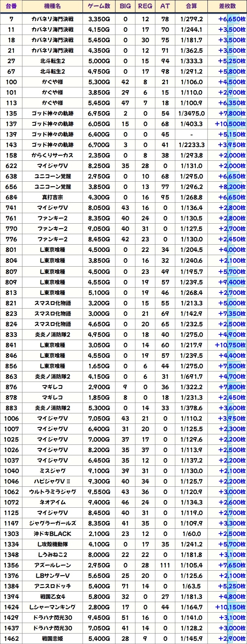Select the +10,150枚 value for machine 1424
The width and height of the screenshot is (247, 644).
pos(230,607)
